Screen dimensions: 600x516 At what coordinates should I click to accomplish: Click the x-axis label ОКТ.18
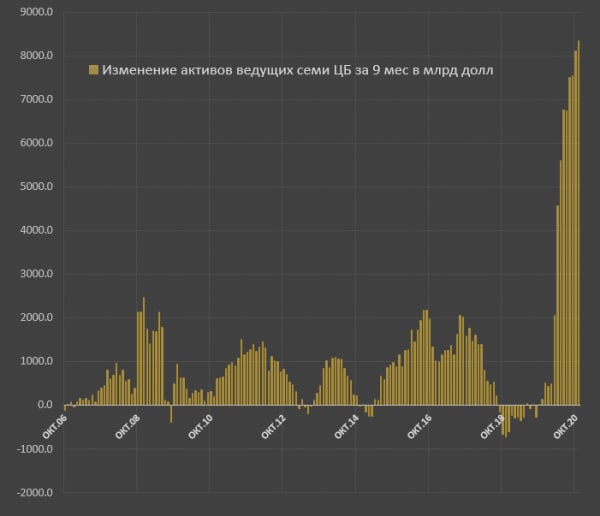(x=492, y=427)
